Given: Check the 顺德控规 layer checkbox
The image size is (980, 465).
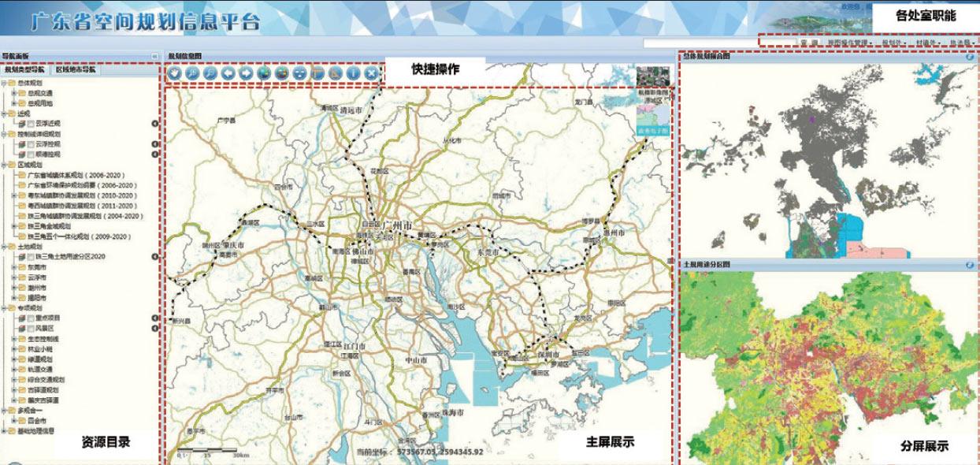Looking at the screenshot, I should [x=31, y=154].
